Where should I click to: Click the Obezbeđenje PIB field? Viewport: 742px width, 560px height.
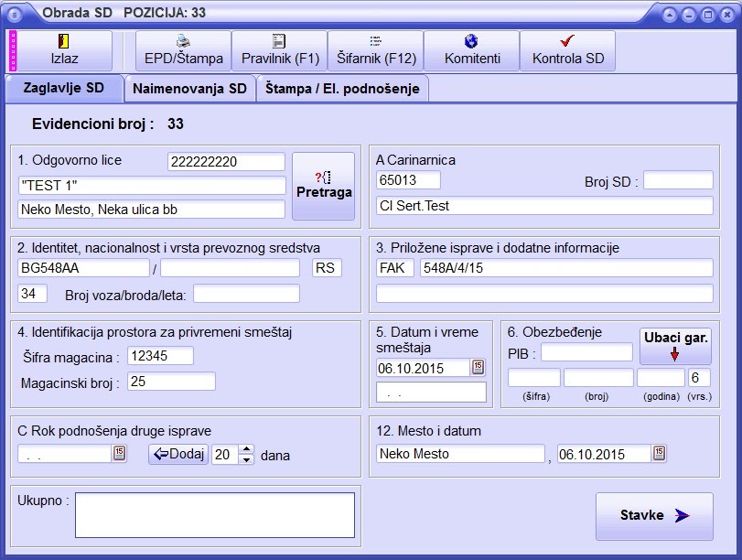pos(586,352)
